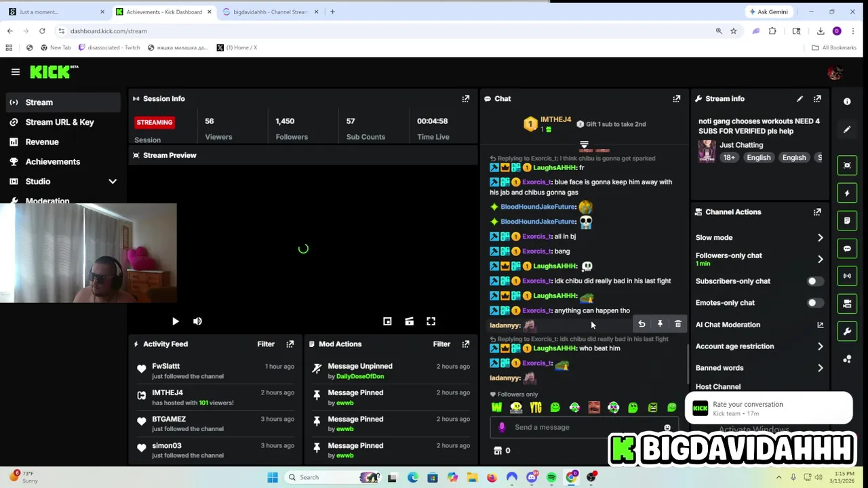
Task: Pop out the Session Info panel
Action: [466, 99]
